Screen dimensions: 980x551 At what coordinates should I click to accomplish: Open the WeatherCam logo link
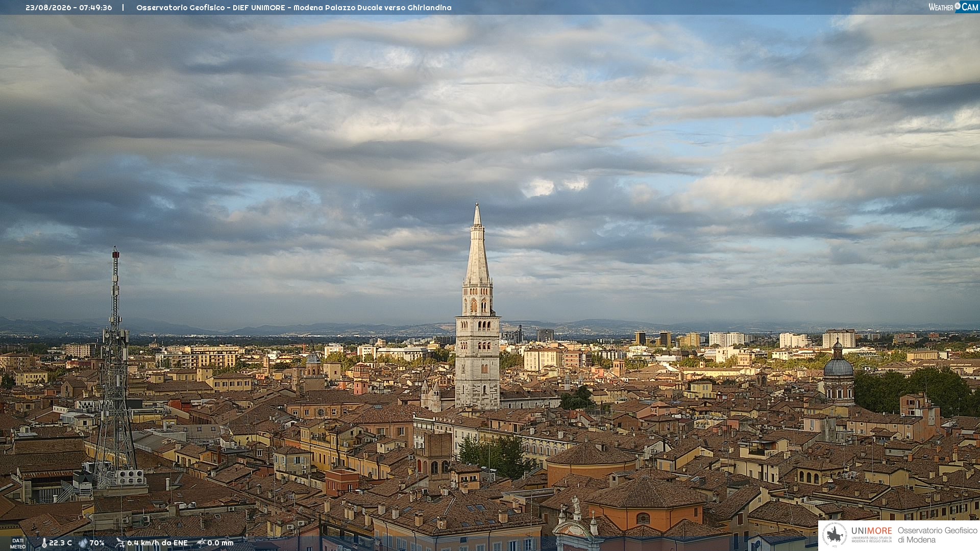[x=953, y=7]
